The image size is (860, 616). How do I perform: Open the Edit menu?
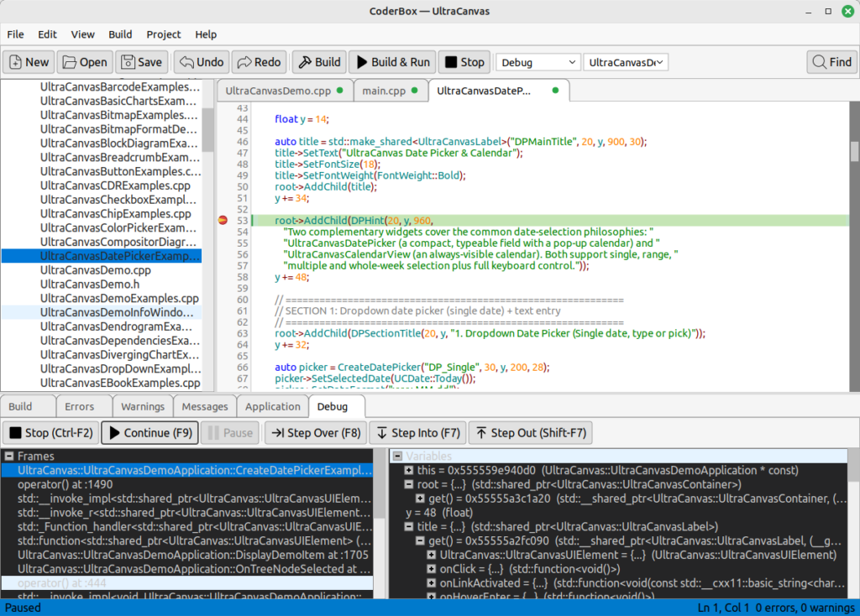pyautogui.click(x=47, y=34)
